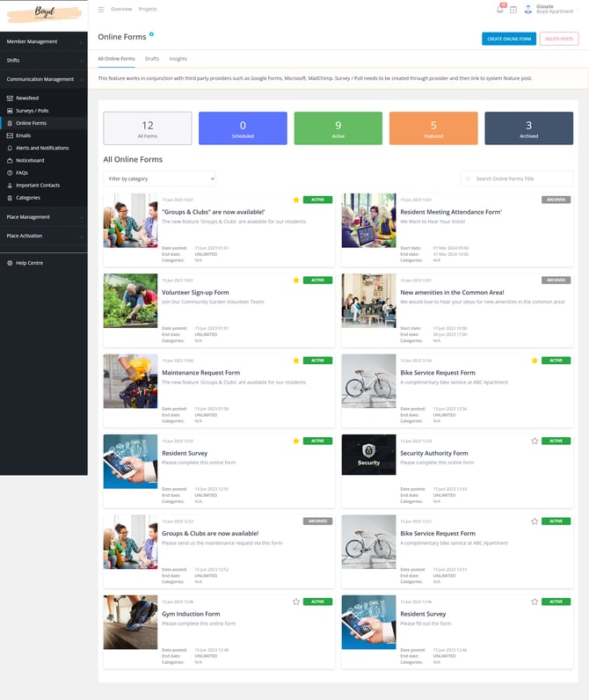Toggle star on Maintenance Request Form

click(x=296, y=361)
